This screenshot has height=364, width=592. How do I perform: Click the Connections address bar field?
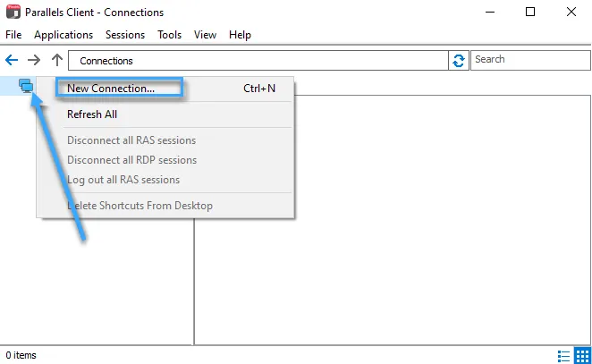click(258, 61)
